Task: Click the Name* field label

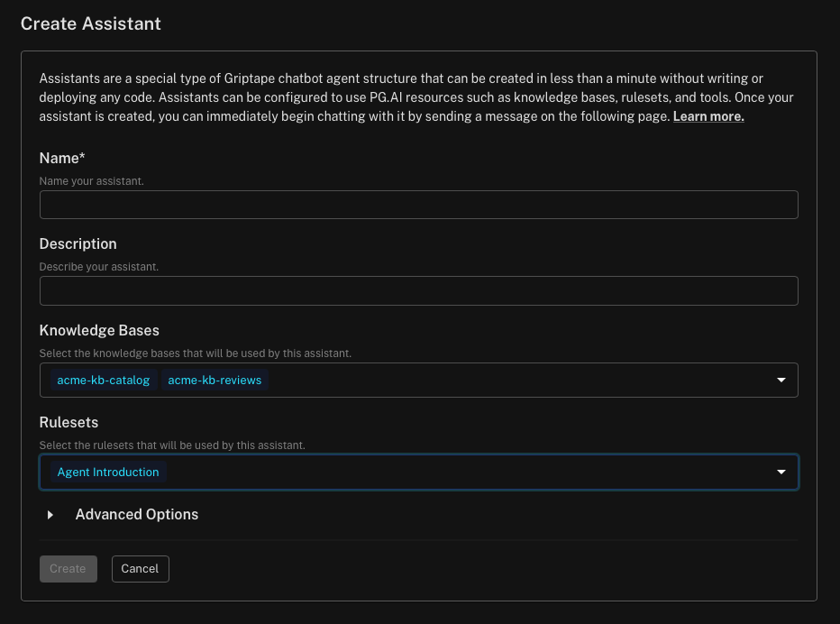Action: click(62, 158)
